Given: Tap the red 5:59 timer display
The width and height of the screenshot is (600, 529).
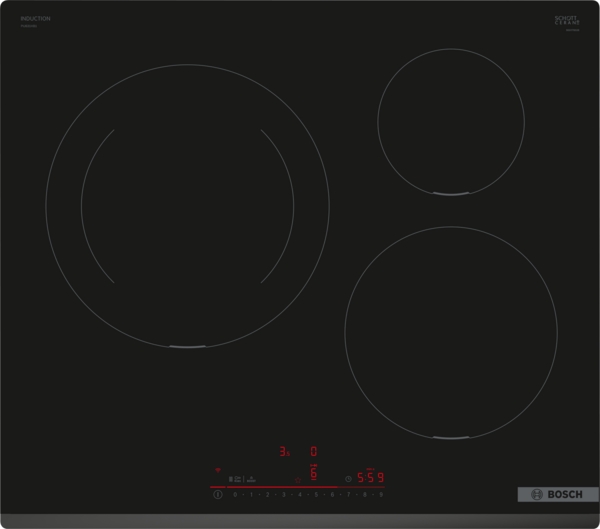Looking at the screenshot, I should (x=373, y=477).
